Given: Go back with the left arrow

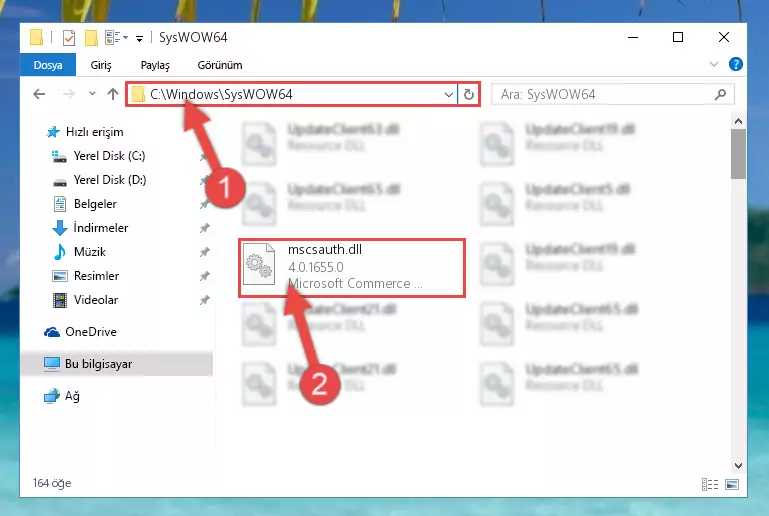Looking at the screenshot, I should tap(39, 94).
